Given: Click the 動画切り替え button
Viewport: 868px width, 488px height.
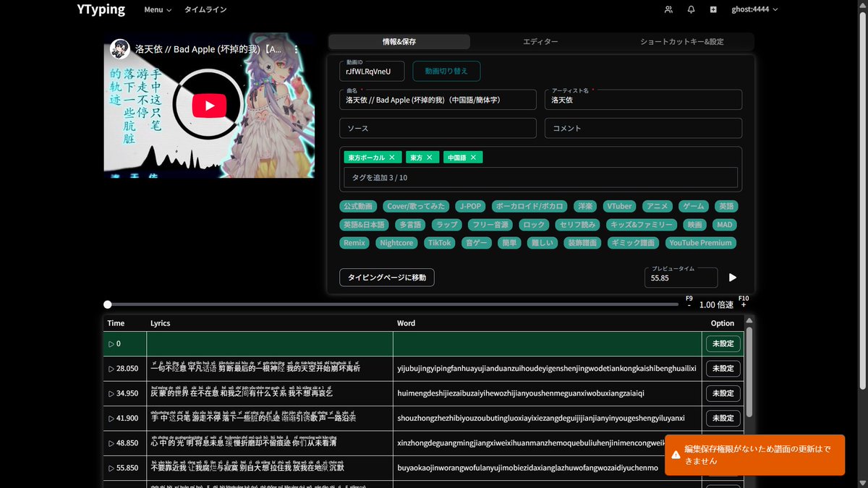Looking at the screenshot, I should click(446, 71).
